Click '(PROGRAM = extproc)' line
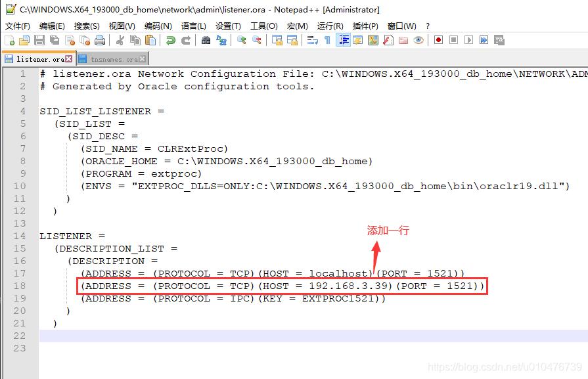 (141, 174)
